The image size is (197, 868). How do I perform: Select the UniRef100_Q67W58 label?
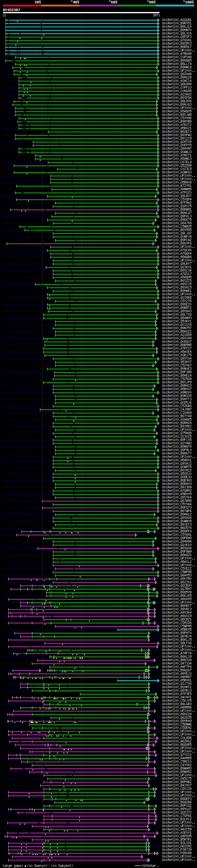click(x=177, y=501)
